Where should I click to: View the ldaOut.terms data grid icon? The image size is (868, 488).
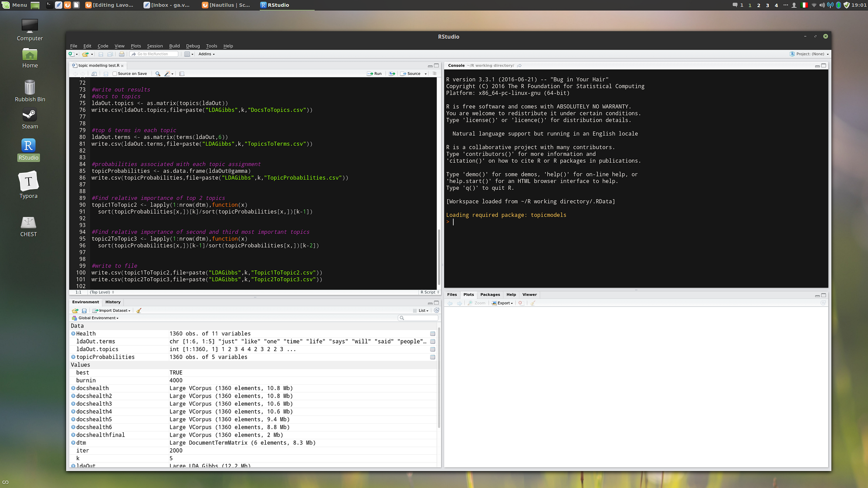(x=433, y=342)
